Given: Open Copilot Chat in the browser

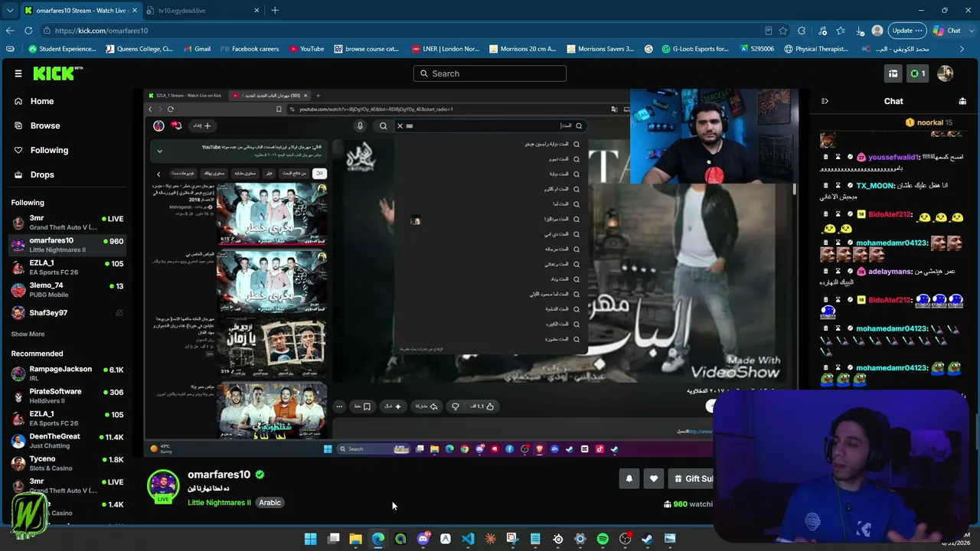Looking at the screenshot, I should (946, 31).
